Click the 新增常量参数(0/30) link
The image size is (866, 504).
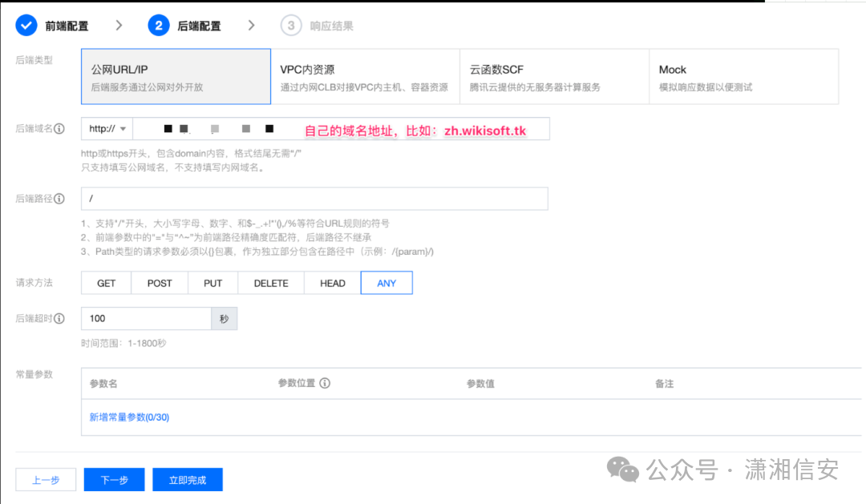127,417
